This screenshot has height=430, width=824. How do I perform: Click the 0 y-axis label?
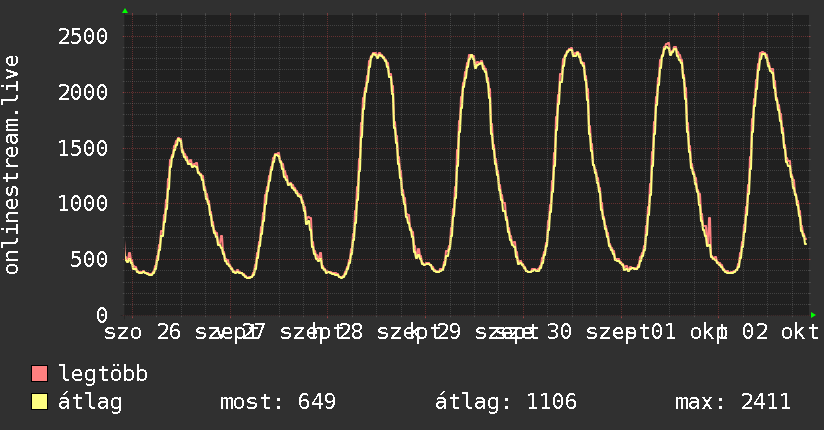[102, 315]
